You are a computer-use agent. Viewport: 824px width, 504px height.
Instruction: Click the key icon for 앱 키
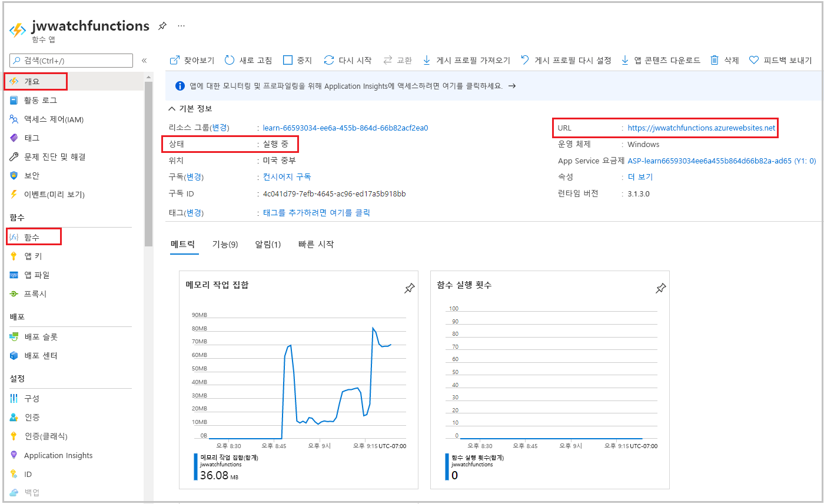[14, 256]
